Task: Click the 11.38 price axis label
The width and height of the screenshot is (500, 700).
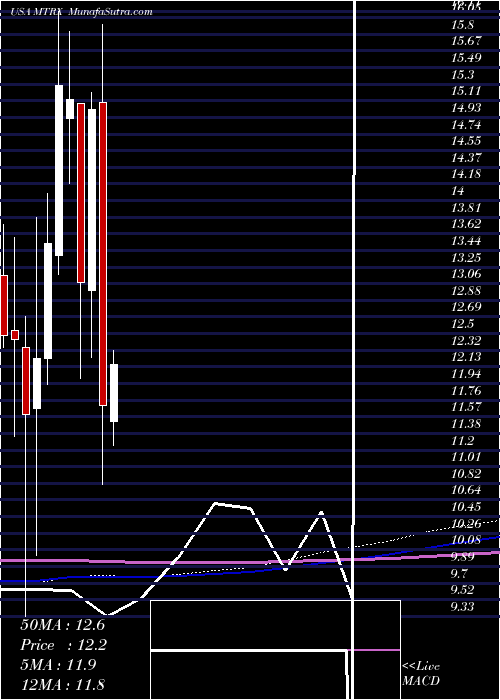Action: point(466,424)
